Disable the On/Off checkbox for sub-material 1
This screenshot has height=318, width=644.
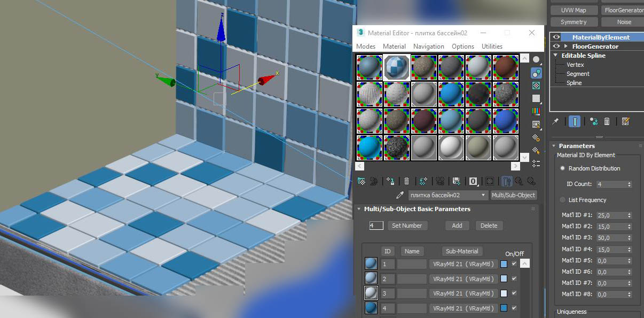coord(515,263)
